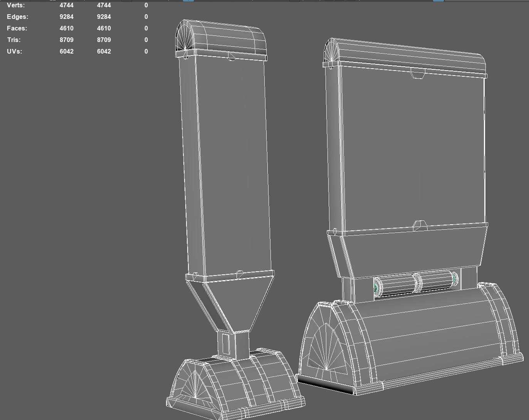Click the toolbar separator region near top middle
This screenshot has height=420, width=529.
coord(253,2)
